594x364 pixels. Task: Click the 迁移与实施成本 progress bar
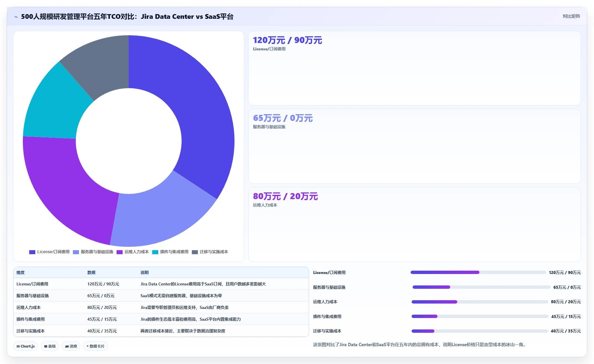point(480,331)
